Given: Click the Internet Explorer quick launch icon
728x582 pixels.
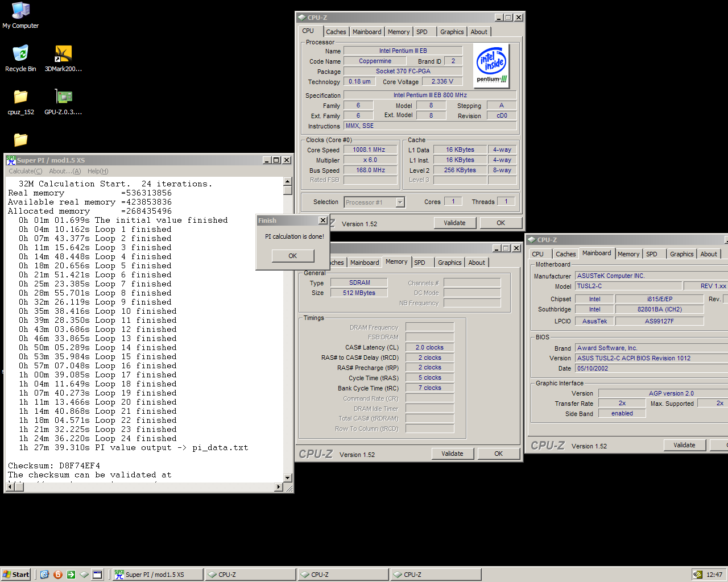Looking at the screenshot, I should tap(44, 575).
